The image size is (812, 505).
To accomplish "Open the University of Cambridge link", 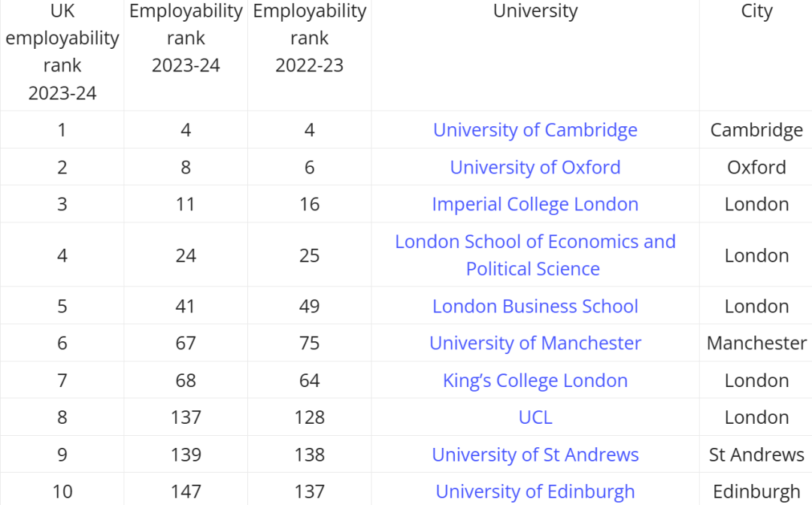I will (x=535, y=130).
